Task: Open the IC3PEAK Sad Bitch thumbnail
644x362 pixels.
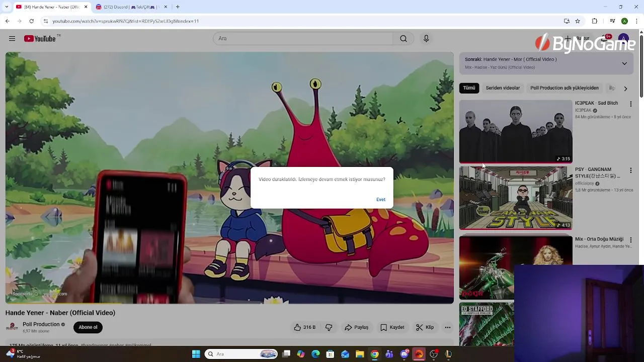Action: (x=516, y=131)
